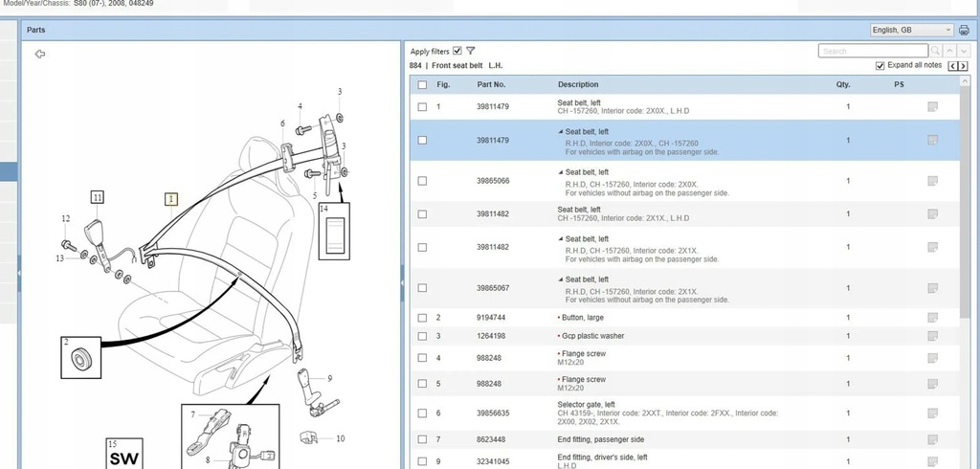Click the Qty. column header
980x469 pixels.
[x=843, y=84]
